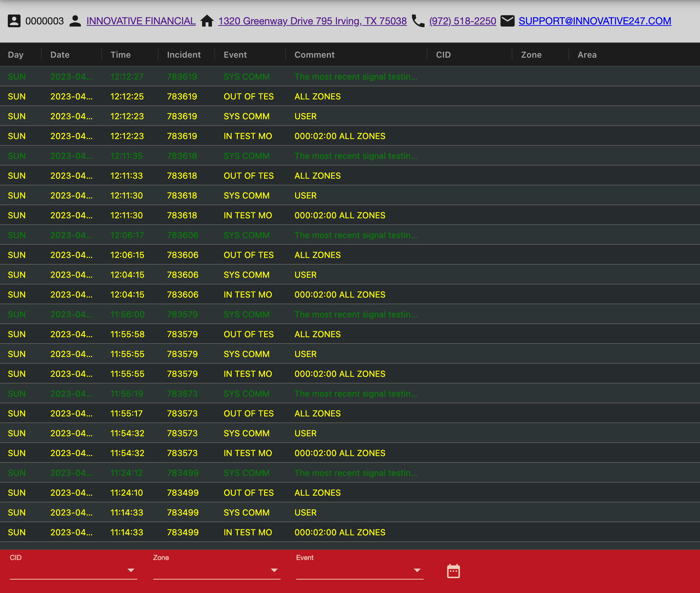The height and width of the screenshot is (593, 700).
Task: Click account number 0000003
Action: pos(45,21)
